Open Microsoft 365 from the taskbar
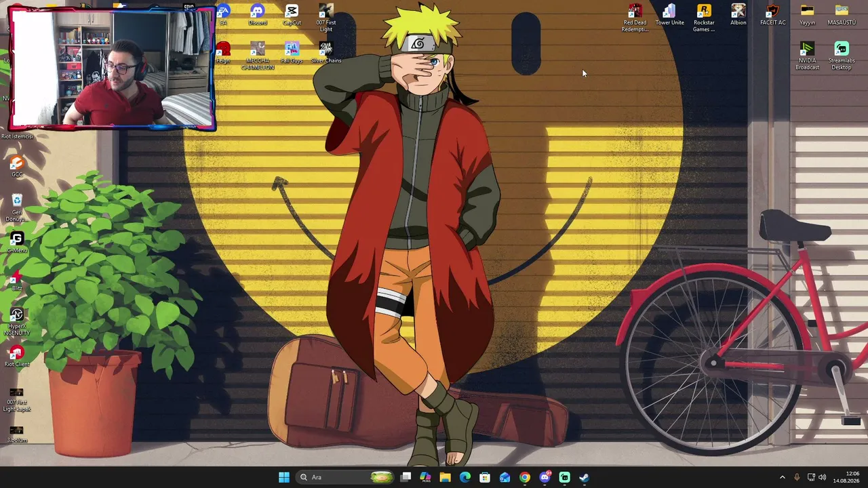 coord(425,477)
